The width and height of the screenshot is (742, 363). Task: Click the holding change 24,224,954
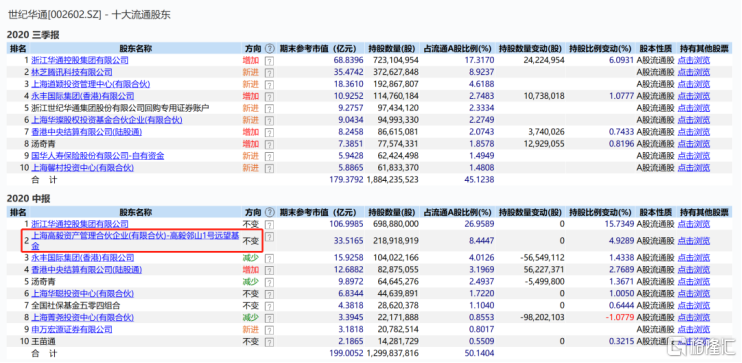(x=544, y=60)
